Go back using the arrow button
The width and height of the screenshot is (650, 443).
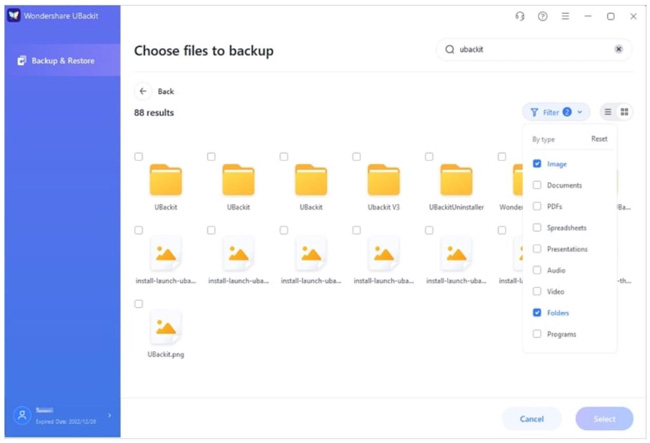click(x=143, y=91)
